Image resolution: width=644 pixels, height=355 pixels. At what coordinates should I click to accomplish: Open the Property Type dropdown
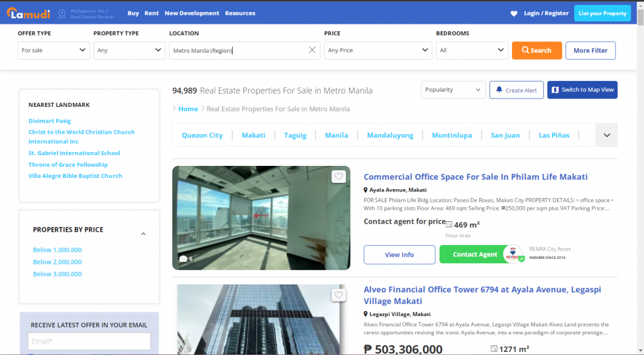point(130,50)
